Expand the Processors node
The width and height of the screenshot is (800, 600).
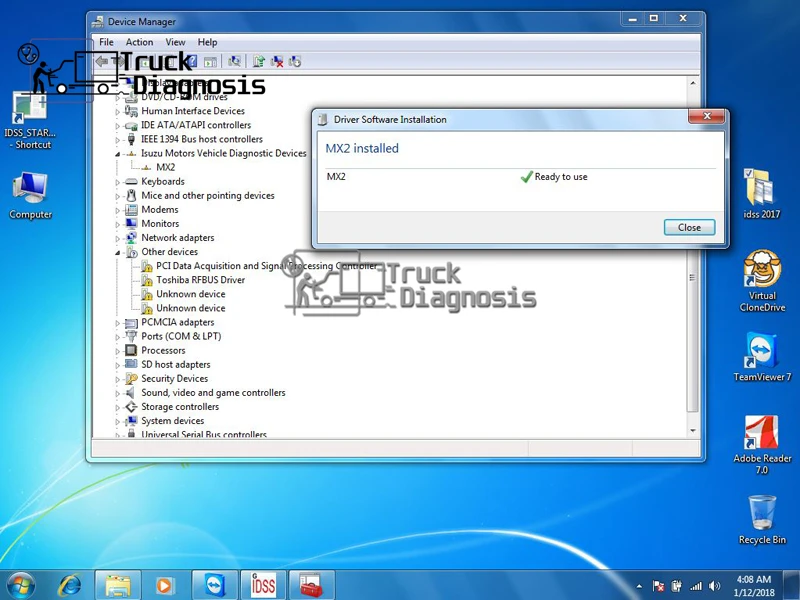(117, 351)
